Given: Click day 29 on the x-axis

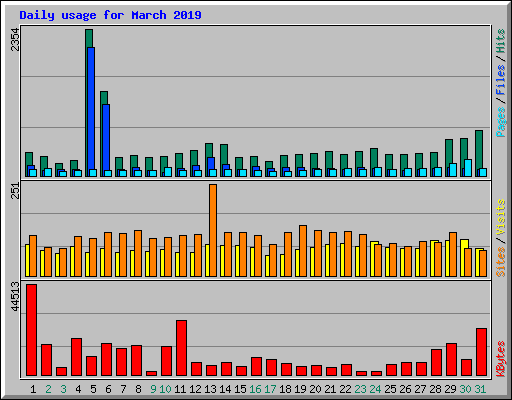Looking at the screenshot, I should [x=450, y=389].
